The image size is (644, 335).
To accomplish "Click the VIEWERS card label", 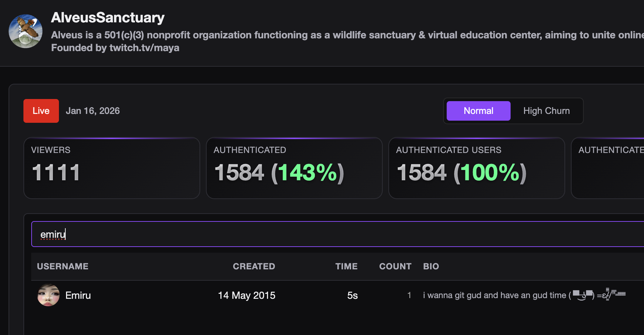I will point(51,150).
